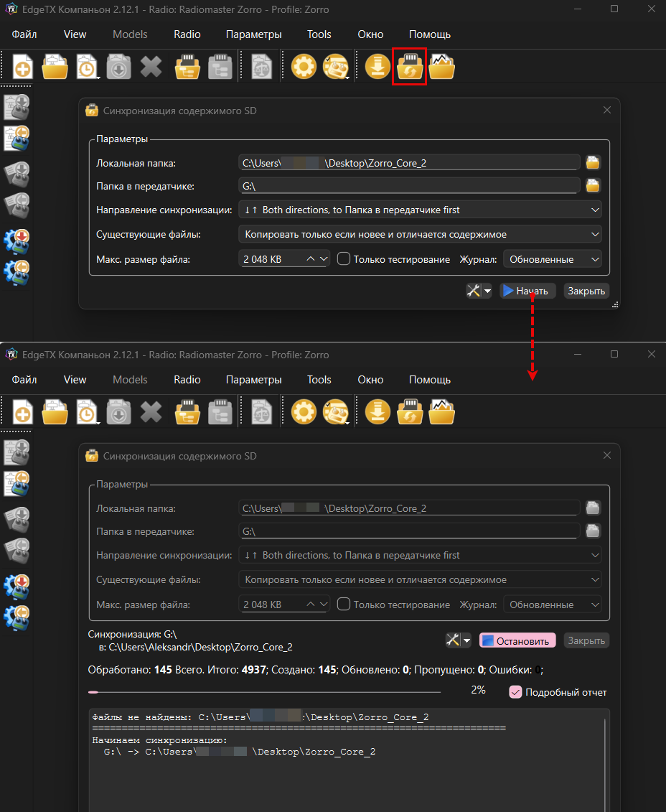Open Recent files clock icon in top window

(x=87, y=66)
